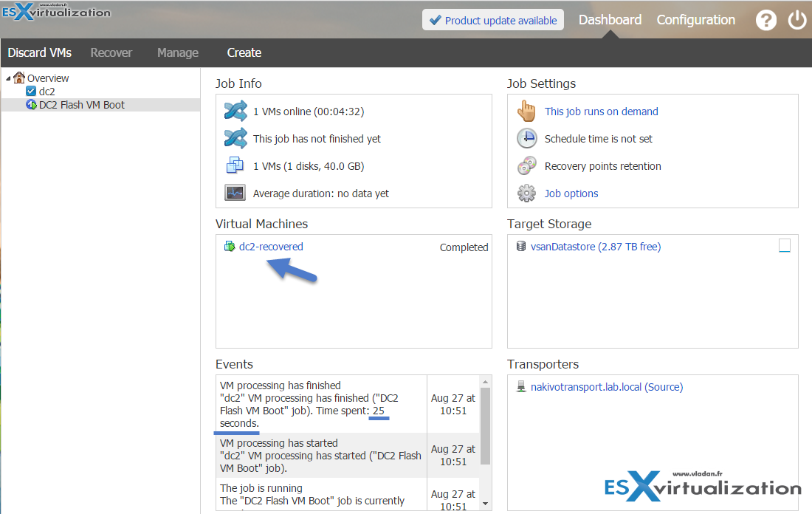
Task: Open the Configuration tab
Action: [696, 20]
